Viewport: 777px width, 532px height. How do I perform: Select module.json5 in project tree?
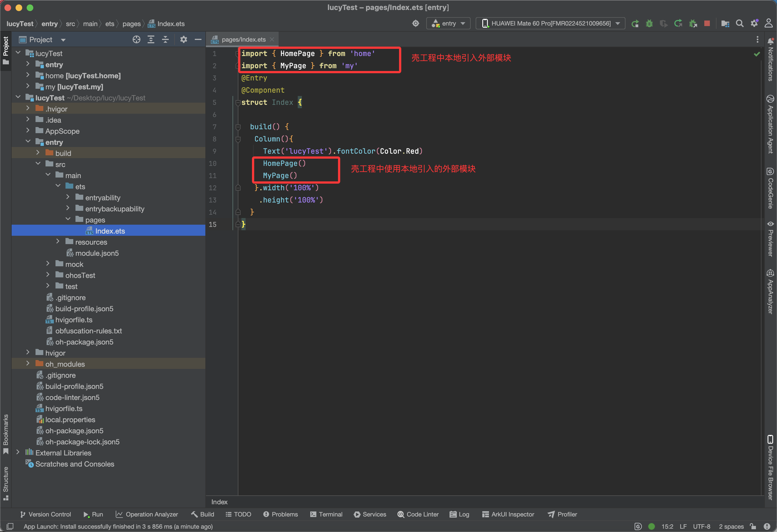(97, 253)
